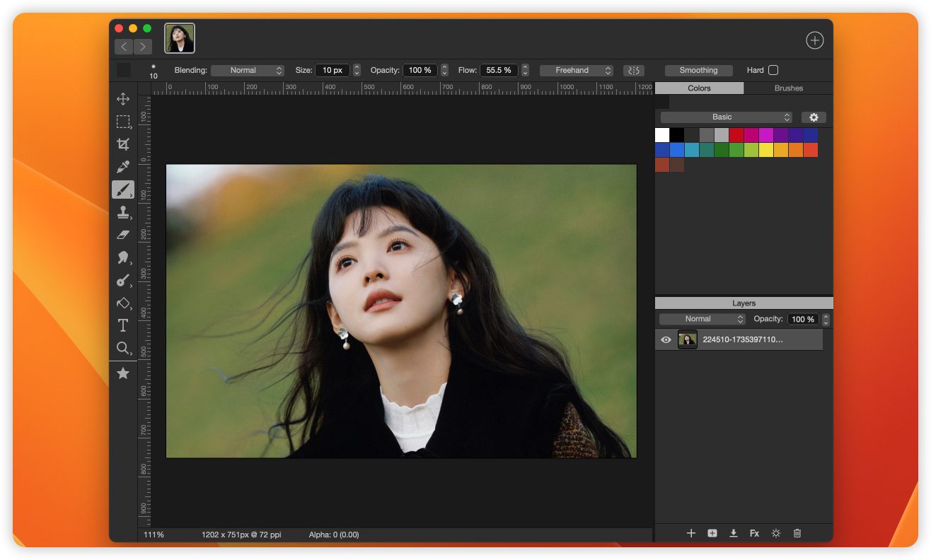
Task: Select the 224510-1735397110... layer name
Action: (743, 339)
